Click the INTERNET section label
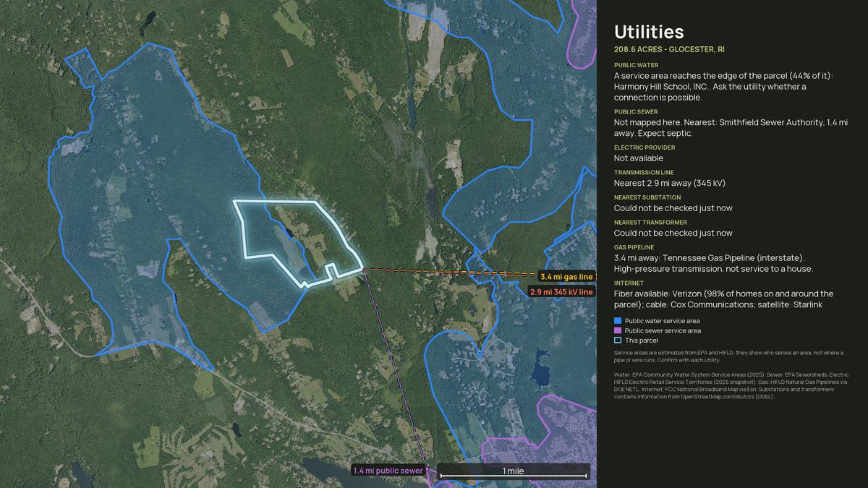The width and height of the screenshot is (868, 488). point(629,283)
